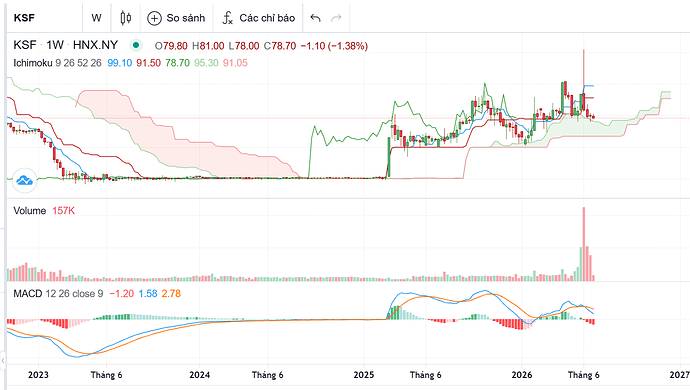Click the Ichimoku value 91.05

coord(235,63)
